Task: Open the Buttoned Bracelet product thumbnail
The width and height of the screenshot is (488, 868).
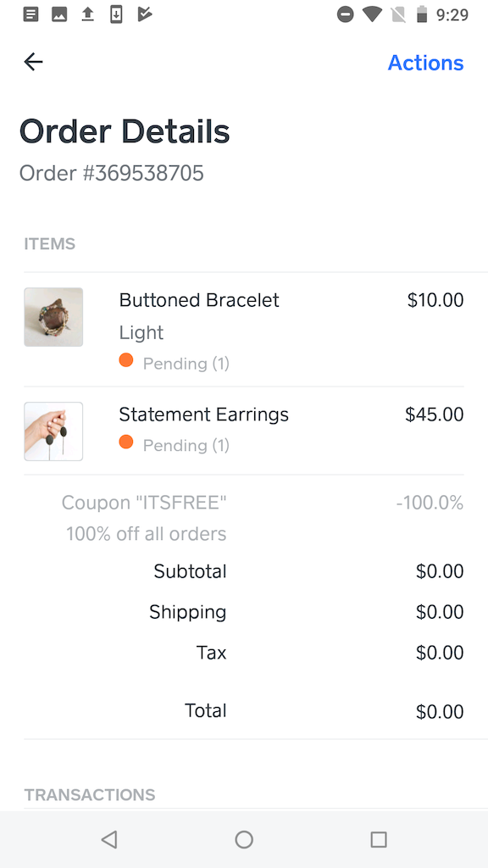Action: pos(53,316)
